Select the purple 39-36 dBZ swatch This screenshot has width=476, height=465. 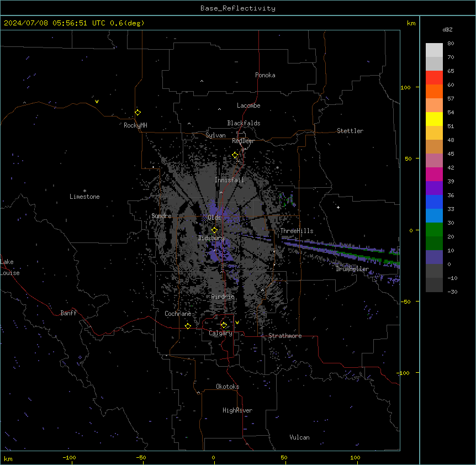[x=434, y=188]
